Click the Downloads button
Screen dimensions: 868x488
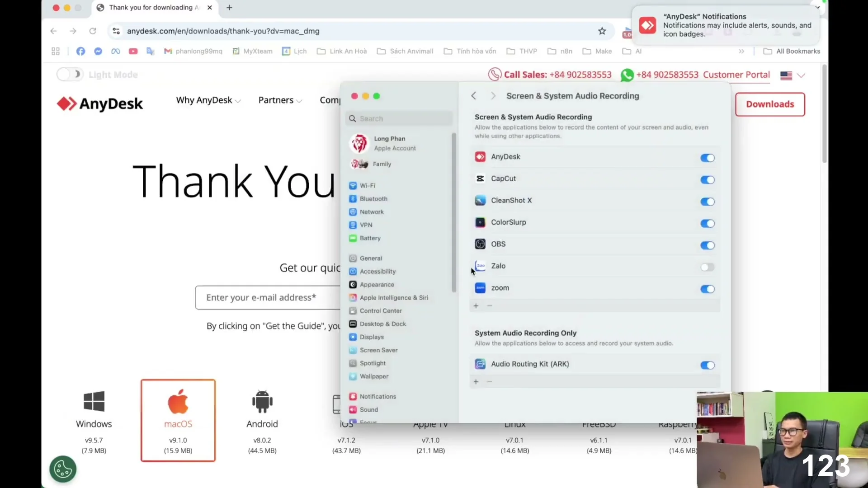coord(770,104)
